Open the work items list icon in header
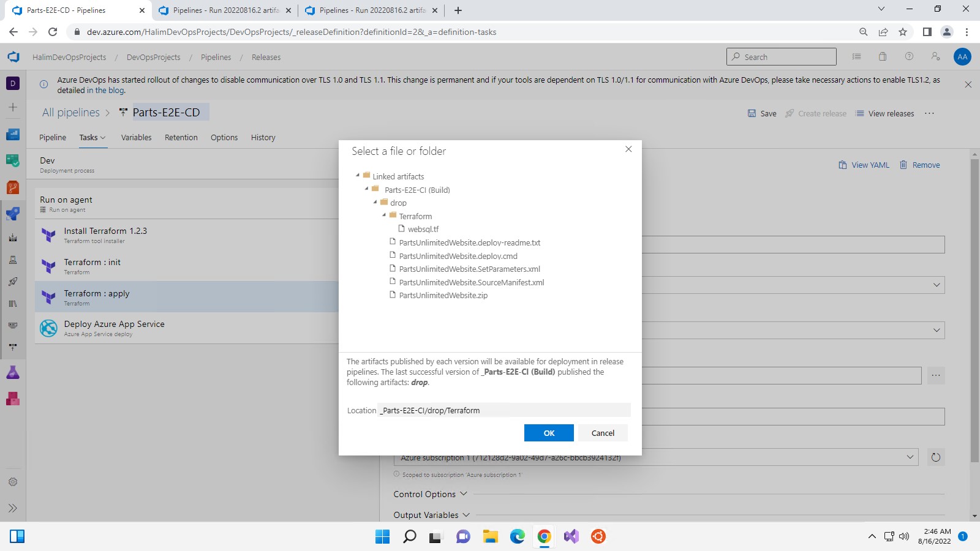980x551 pixels. pos(856,56)
